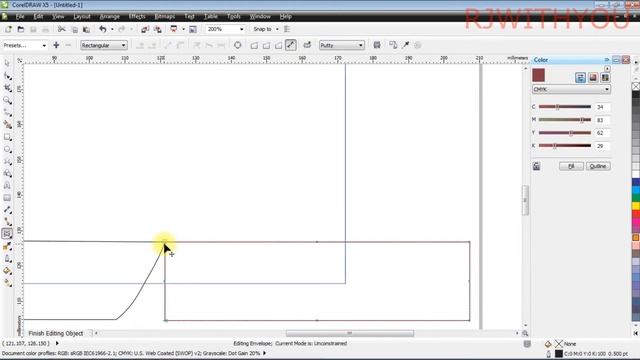Image resolution: width=640 pixels, height=360 pixels.
Task: Click the Add preset plus icon
Action: [x=56, y=45]
